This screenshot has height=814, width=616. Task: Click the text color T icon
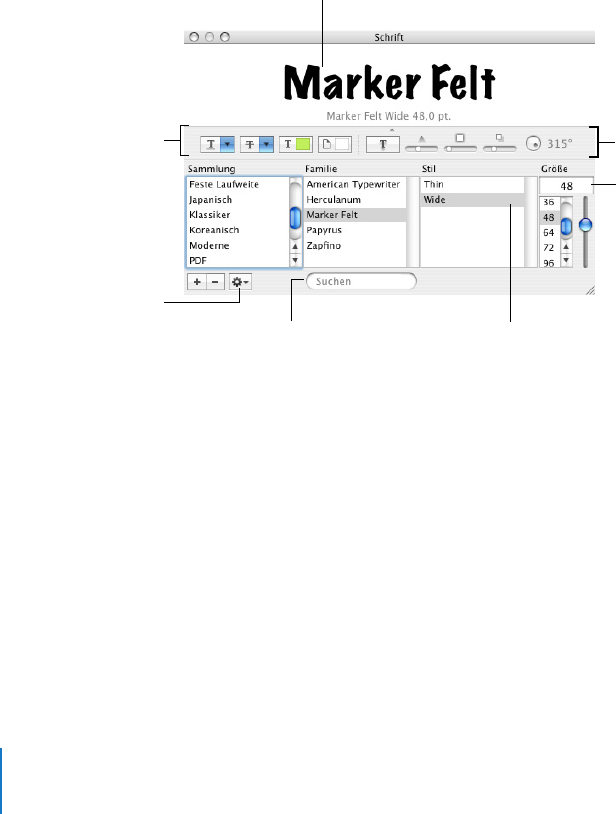pos(288,144)
